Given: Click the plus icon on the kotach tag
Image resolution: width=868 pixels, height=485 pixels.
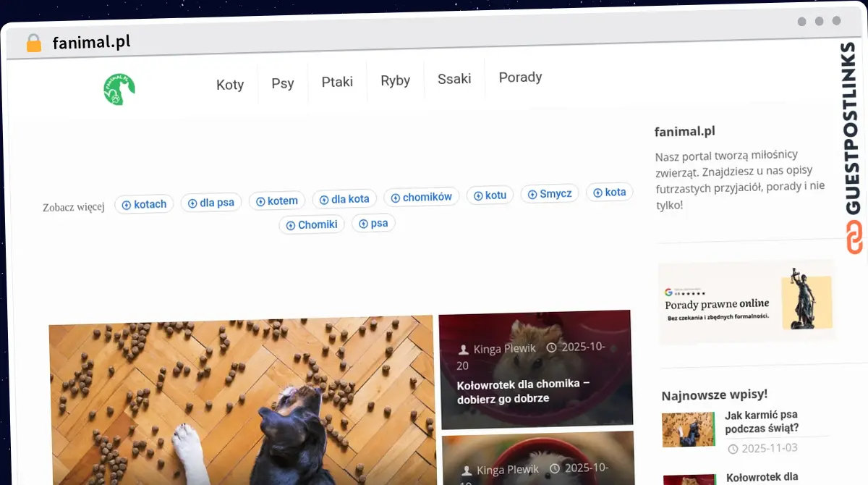Looking at the screenshot, I should tap(126, 204).
